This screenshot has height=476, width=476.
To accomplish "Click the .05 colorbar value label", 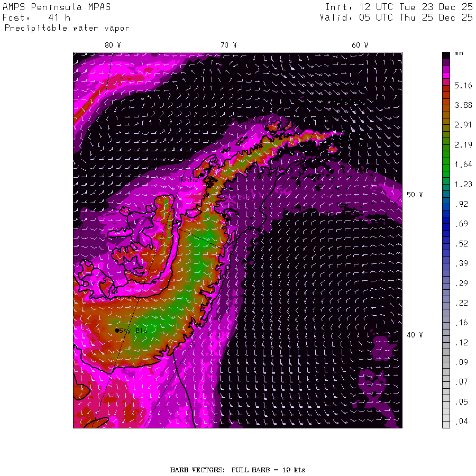I will [x=462, y=402].
